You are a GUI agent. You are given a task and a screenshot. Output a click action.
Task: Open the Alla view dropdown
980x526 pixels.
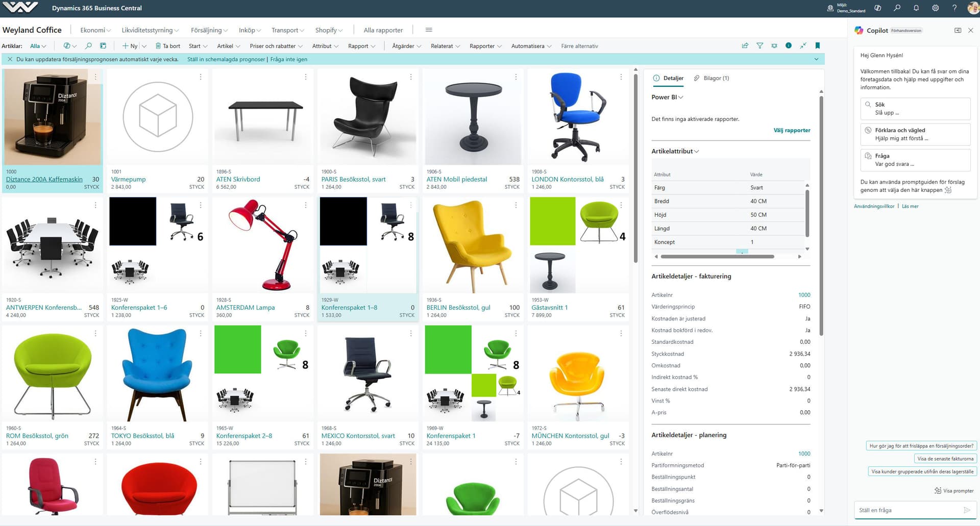click(x=38, y=46)
